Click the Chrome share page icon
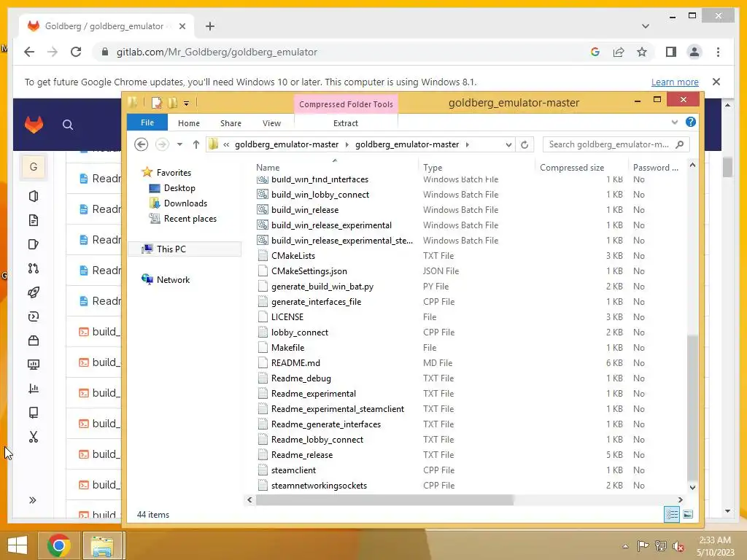The image size is (747, 560). [619, 52]
